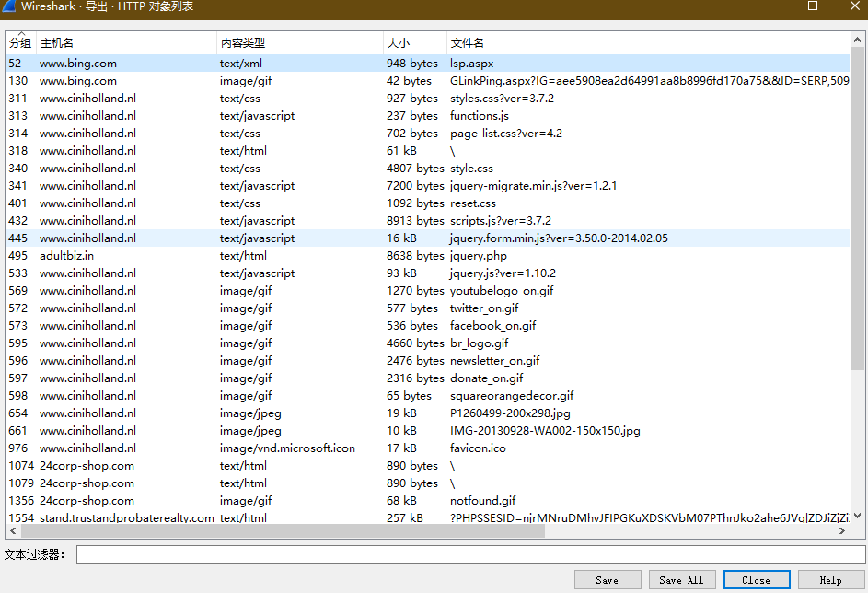Image resolution: width=868 pixels, height=593 pixels.
Task: Select packet 318 text/html 61 kB row
Action: [x=428, y=151]
